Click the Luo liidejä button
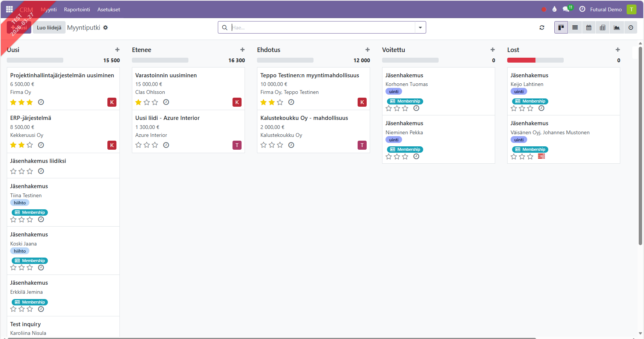This screenshot has width=644, height=339. pyautogui.click(x=49, y=28)
